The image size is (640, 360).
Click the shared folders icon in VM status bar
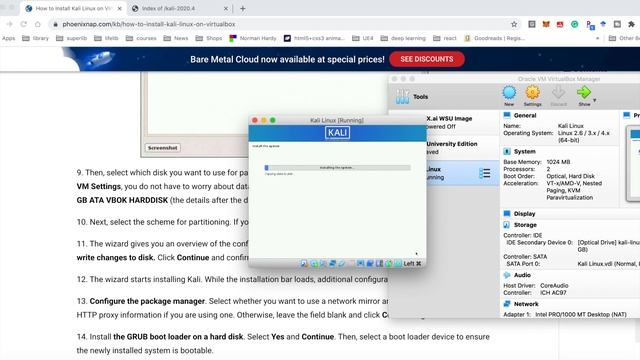coord(351,264)
